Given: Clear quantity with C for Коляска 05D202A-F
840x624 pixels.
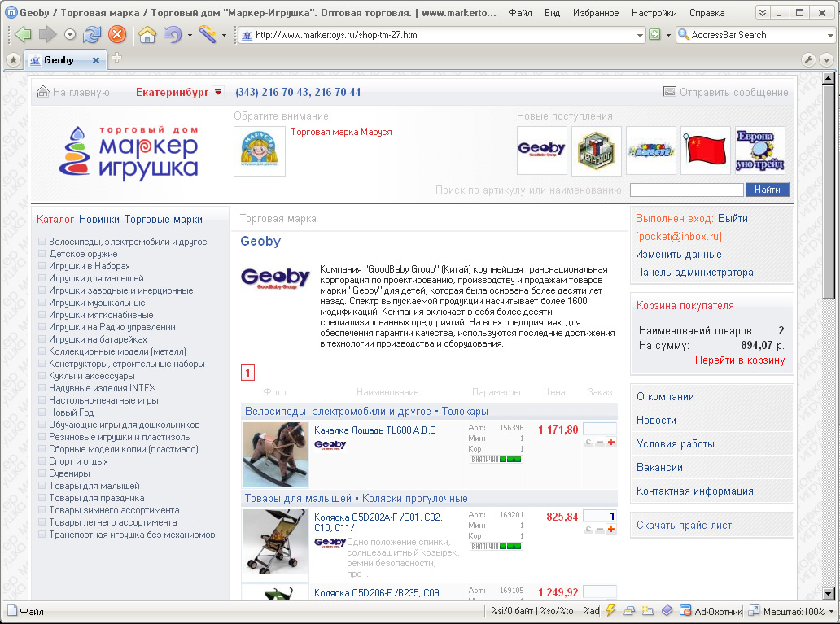Looking at the screenshot, I should tap(588, 529).
